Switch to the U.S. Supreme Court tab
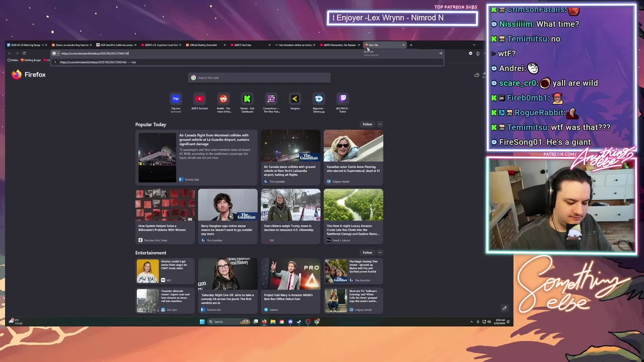644x362 pixels. (162, 45)
